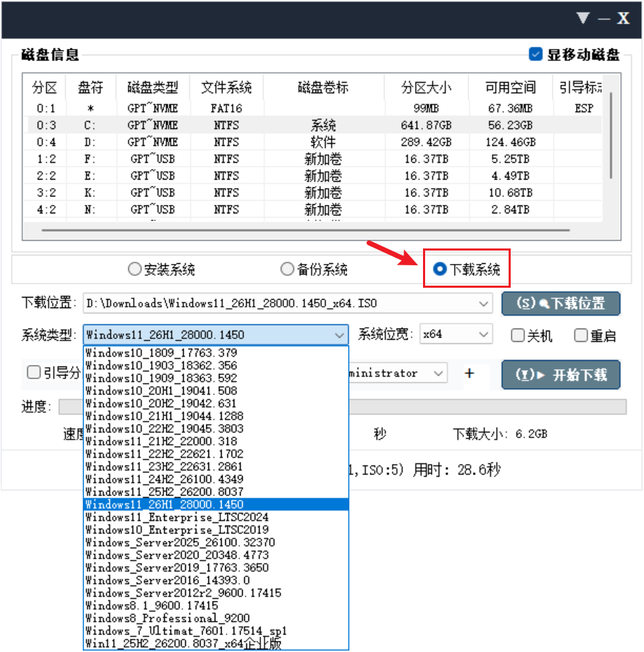Choose Windows11_21H2_22000.318 from list
Screen dimensions: 644x652
(216, 441)
